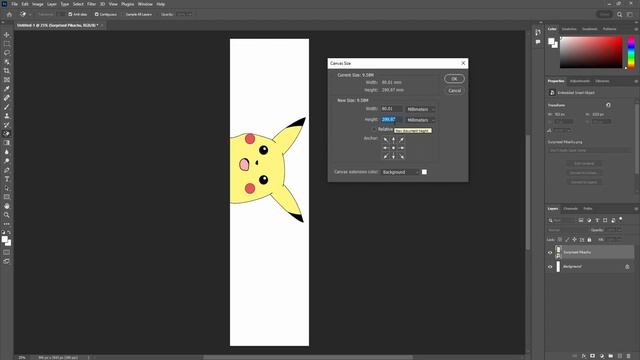
Task: Select the bottom-right anchor arrow
Action: (402, 156)
